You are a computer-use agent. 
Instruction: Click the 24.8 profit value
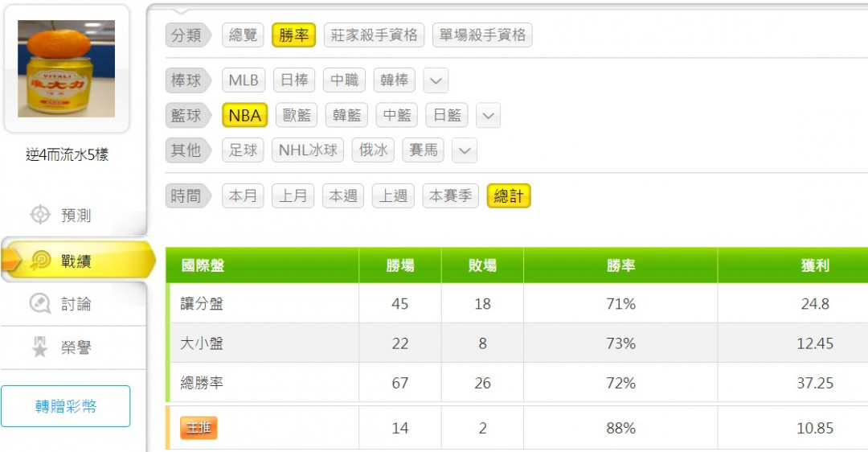(815, 303)
